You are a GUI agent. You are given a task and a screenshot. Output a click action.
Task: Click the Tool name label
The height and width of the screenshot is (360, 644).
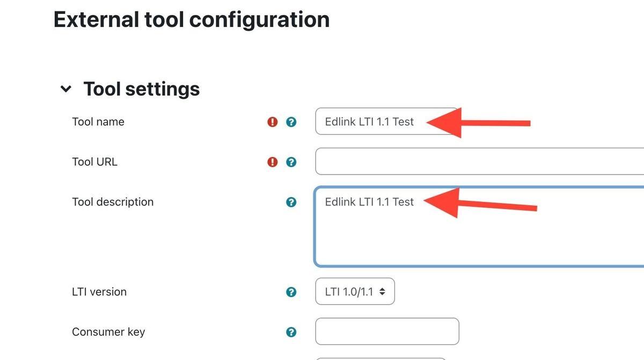98,121
